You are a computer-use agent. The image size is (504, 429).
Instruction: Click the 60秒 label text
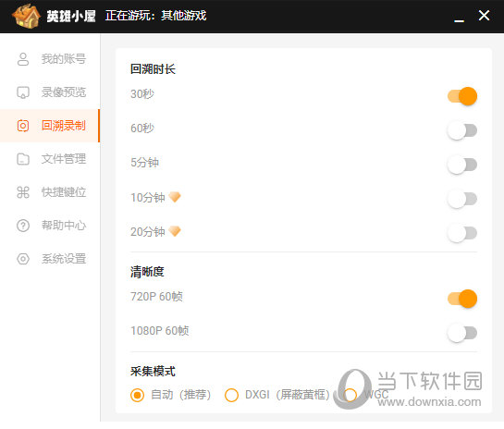click(x=142, y=129)
